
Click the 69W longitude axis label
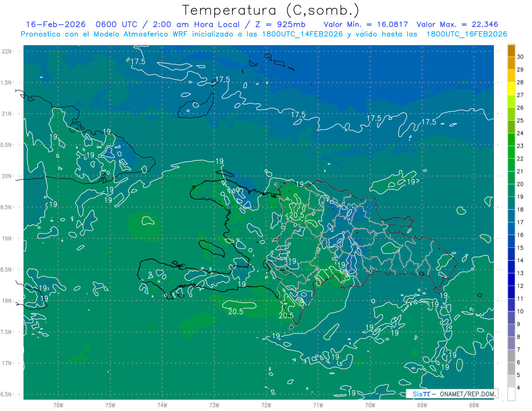tap(422, 405)
